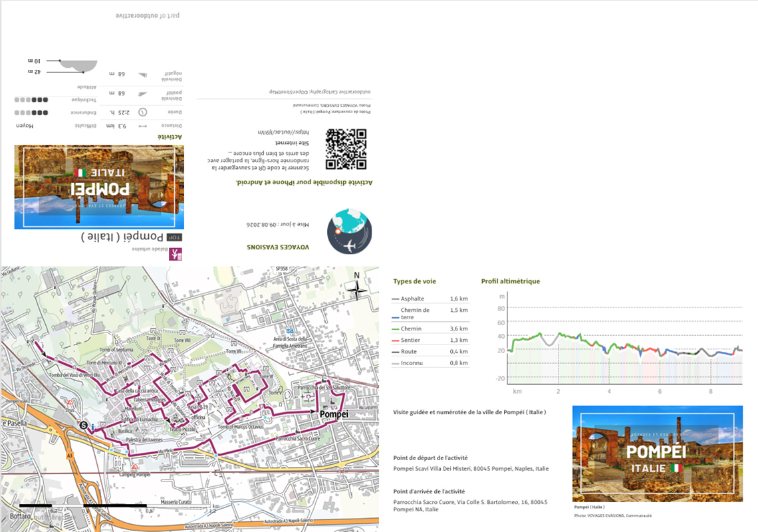Click 'Tomb of Marcus Octavius' map label
Image resolution: width=758 pixels, height=532 pixels.
tap(241, 426)
